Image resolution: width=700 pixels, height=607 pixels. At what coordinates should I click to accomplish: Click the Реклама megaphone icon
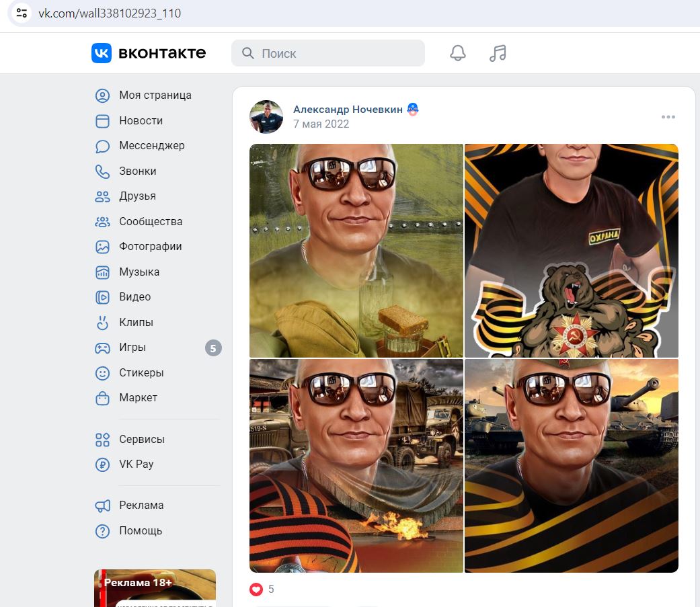[x=103, y=505]
